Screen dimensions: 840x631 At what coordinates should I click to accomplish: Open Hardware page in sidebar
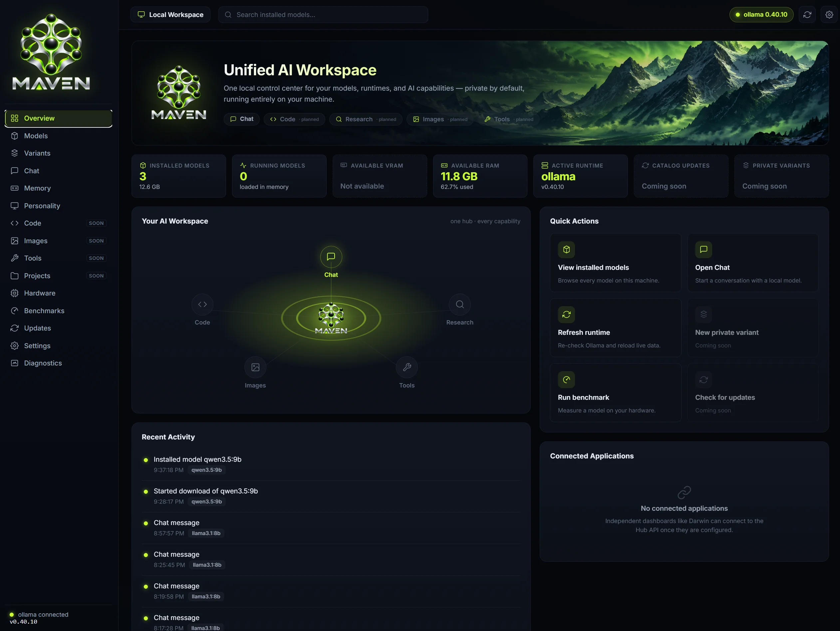59,293
